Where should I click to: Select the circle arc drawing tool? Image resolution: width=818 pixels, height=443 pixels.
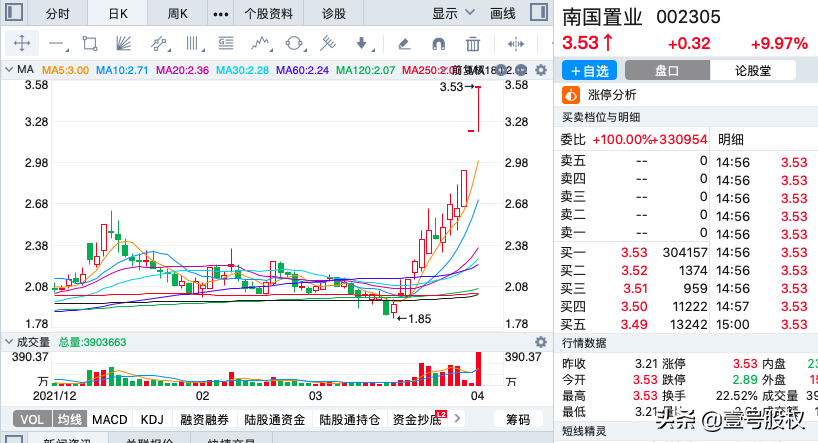[294, 44]
